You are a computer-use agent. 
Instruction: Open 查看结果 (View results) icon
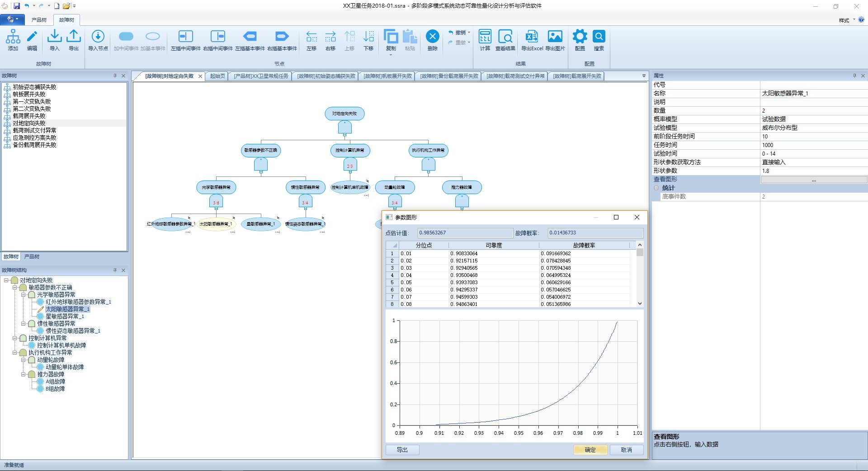(x=505, y=40)
